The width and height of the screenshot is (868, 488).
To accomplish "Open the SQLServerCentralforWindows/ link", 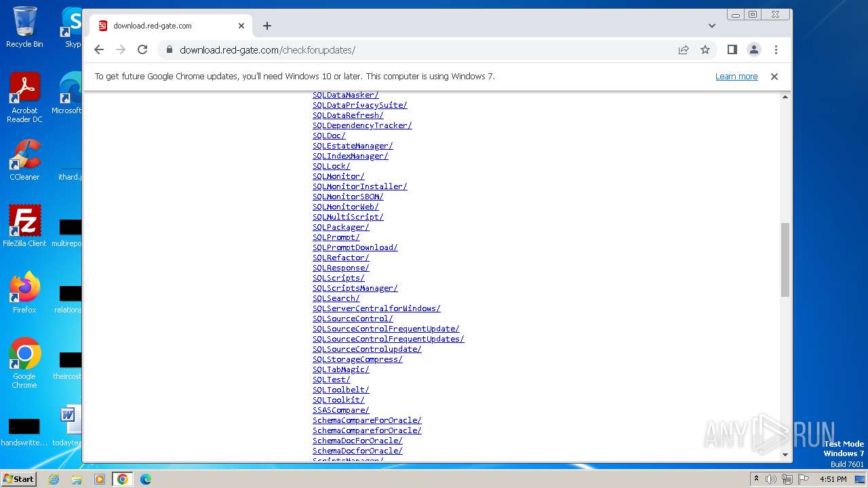I will pos(376,308).
